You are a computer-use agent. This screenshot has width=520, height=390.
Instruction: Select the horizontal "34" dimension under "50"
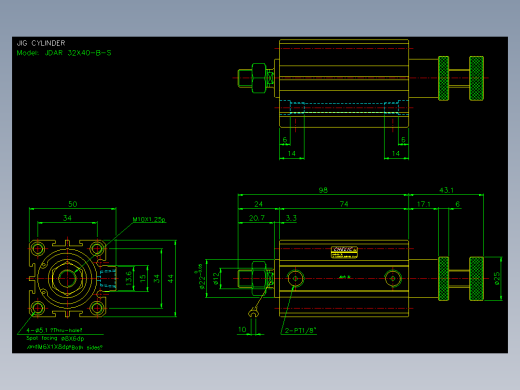pos(67,218)
